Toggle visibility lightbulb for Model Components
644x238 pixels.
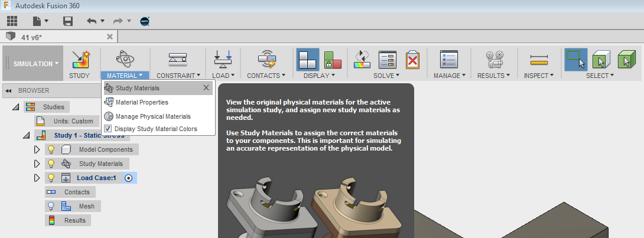(51, 149)
